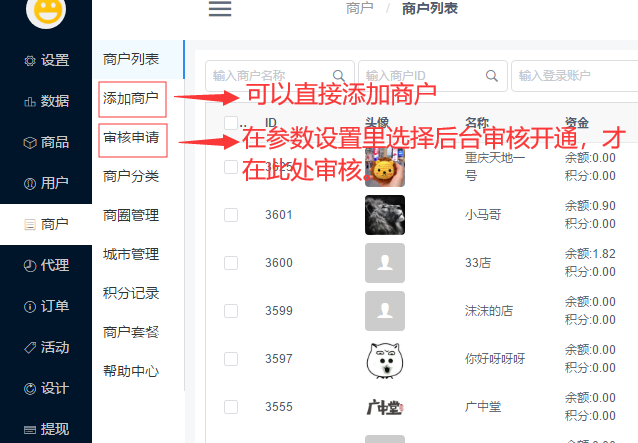638x443 pixels.
Task: Click the hamburger menu collapse icon
Action: click(220, 9)
